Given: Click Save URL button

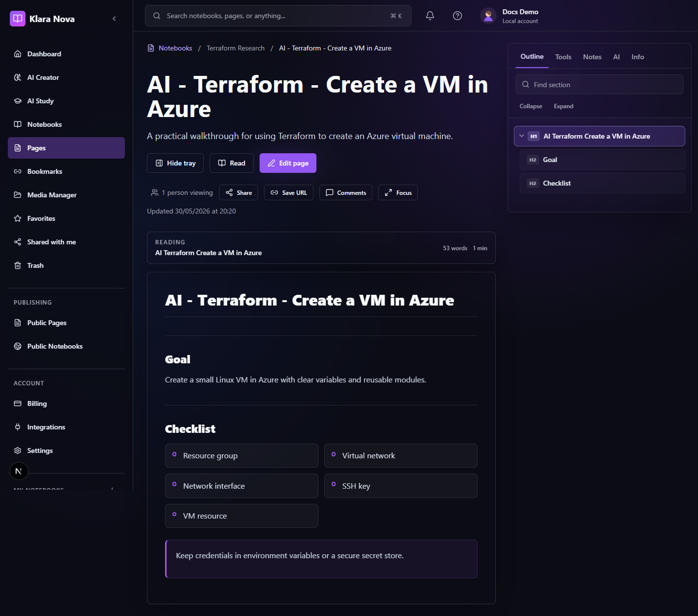Looking at the screenshot, I should [x=289, y=192].
